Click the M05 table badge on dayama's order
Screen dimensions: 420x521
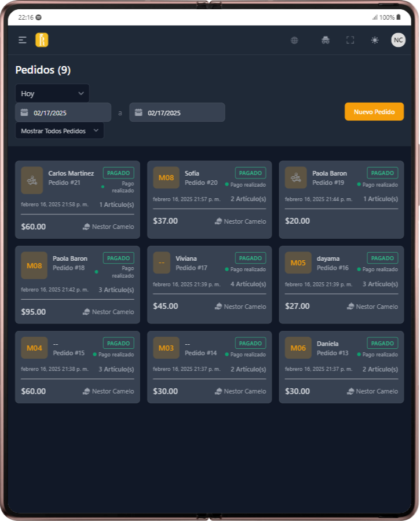(x=298, y=263)
